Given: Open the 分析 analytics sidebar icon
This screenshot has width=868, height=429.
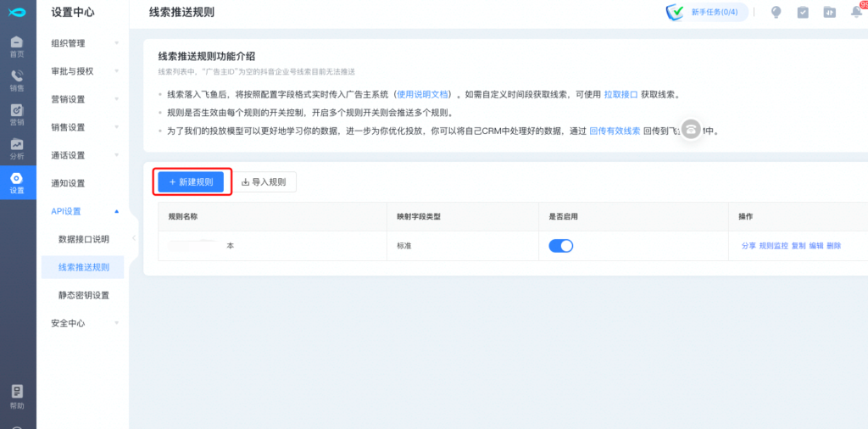Looking at the screenshot, I should pyautogui.click(x=17, y=149).
